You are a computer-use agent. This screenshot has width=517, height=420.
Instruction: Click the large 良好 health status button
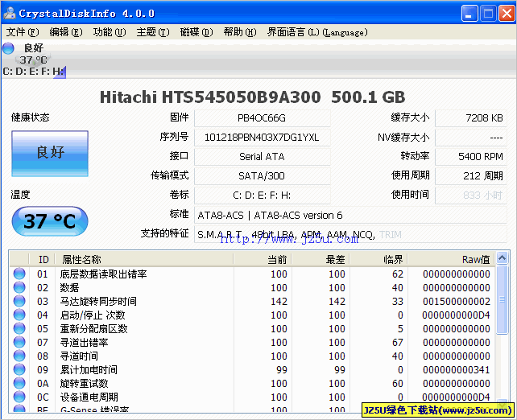point(50,154)
